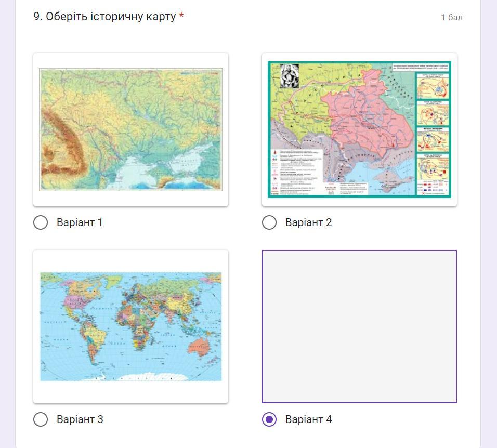Click the world political map thumbnail

tap(130, 326)
